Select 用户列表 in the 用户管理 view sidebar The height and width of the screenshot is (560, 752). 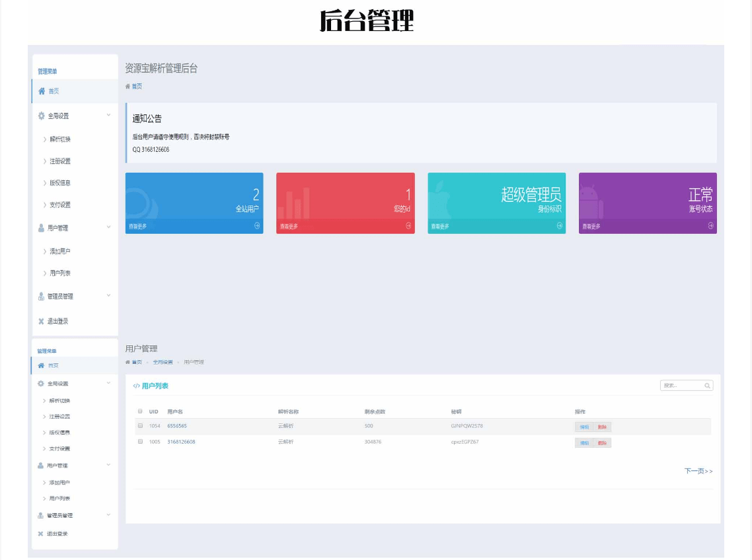click(59, 499)
